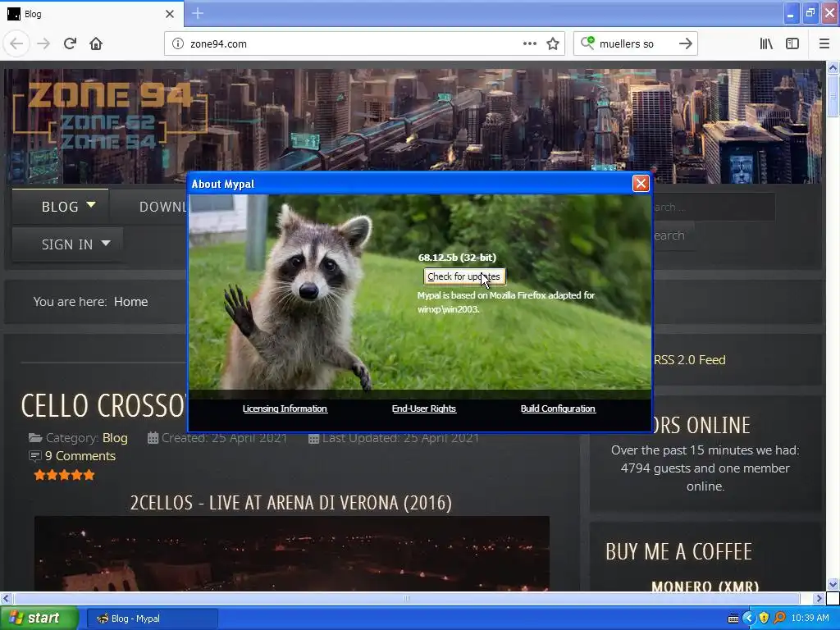Screen dimensions: 840x630
Task: Close the Blog tab
Action: pos(170,14)
